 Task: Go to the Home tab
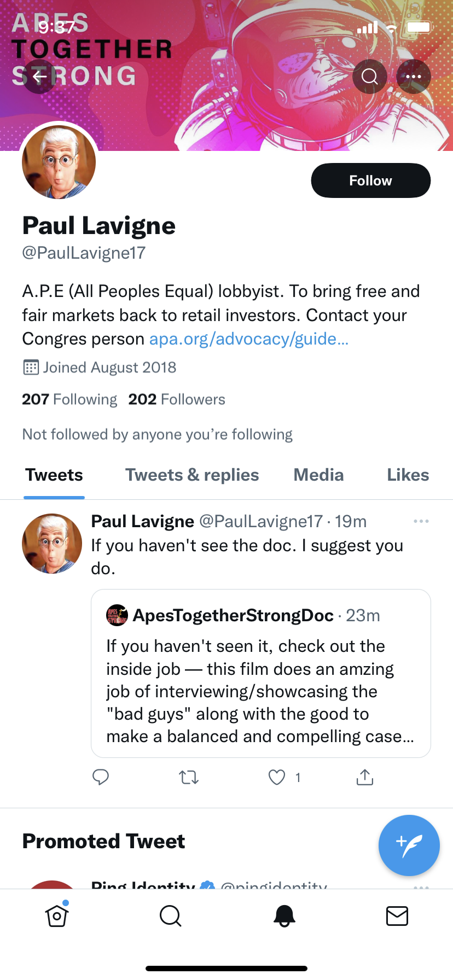coord(57,915)
